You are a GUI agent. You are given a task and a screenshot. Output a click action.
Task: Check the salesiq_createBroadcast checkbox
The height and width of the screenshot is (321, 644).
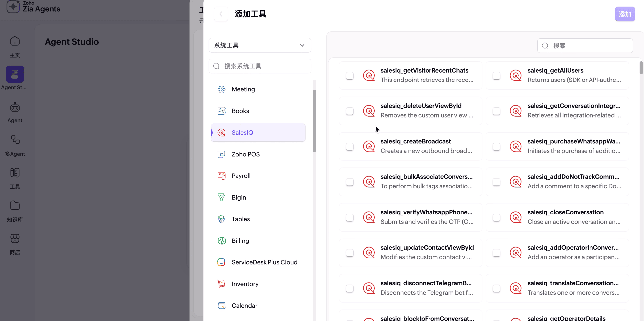[350, 147]
